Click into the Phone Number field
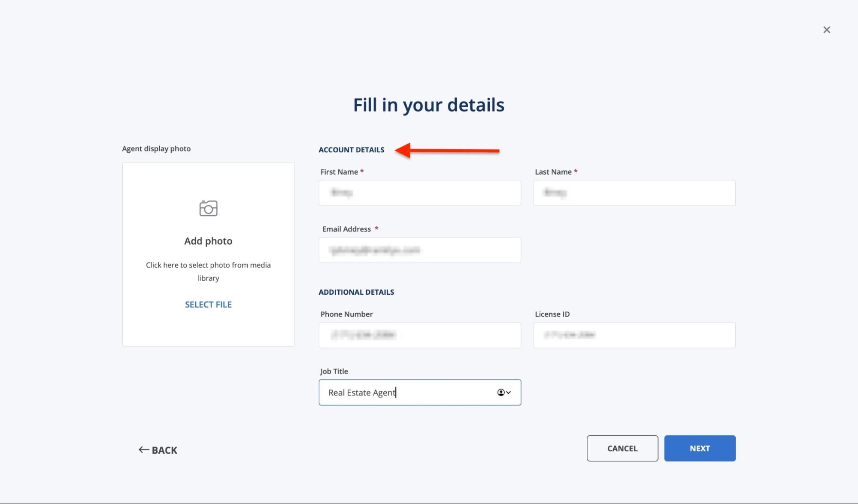858x504 pixels. (419, 335)
